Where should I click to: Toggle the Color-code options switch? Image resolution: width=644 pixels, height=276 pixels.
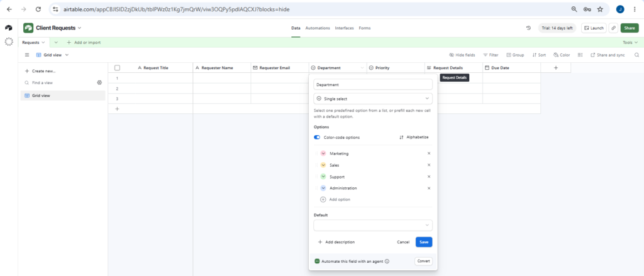pyautogui.click(x=317, y=137)
